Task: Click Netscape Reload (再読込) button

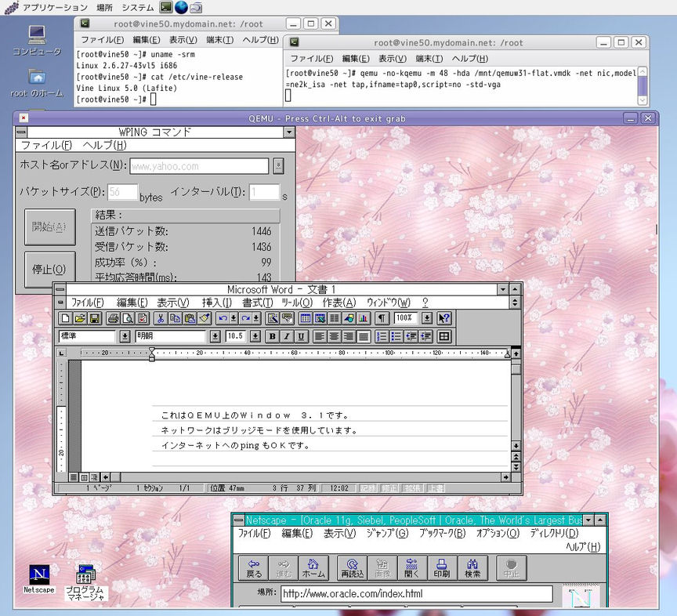Action: tap(353, 568)
